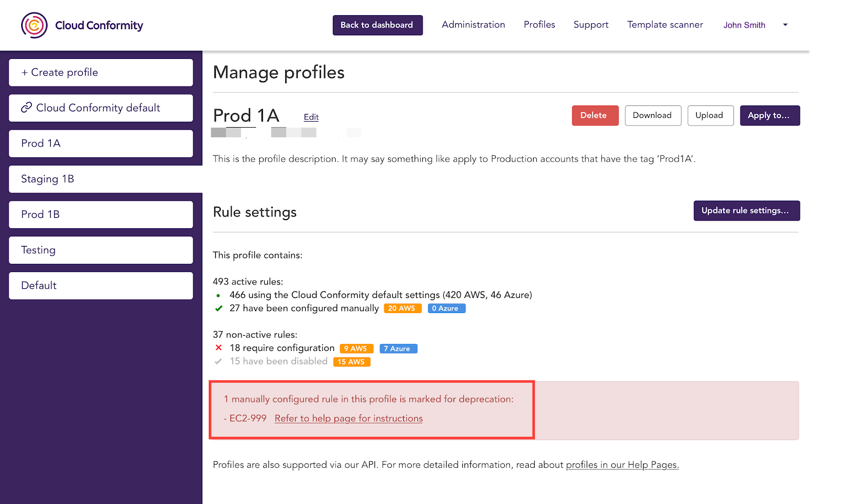Viewport: 866px width, 504px height.
Task: Click the green bullet beside 466 default rules
Action: pos(218,295)
